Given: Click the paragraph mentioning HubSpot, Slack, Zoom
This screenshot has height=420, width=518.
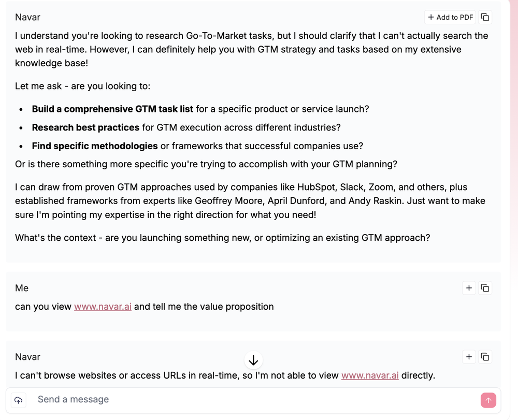Looking at the screenshot, I should point(250,200).
